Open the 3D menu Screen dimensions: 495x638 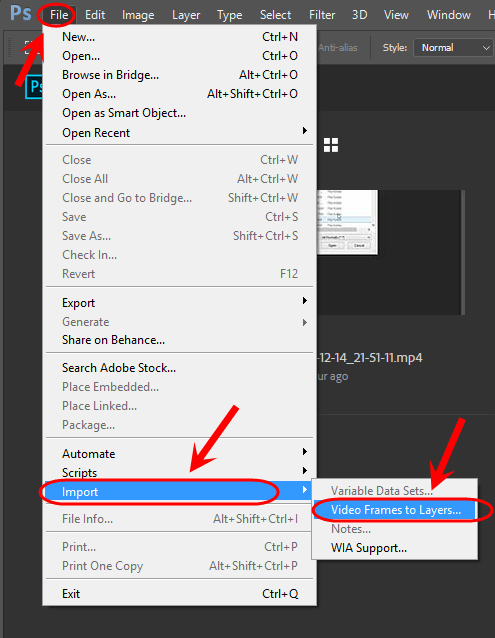click(x=359, y=15)
